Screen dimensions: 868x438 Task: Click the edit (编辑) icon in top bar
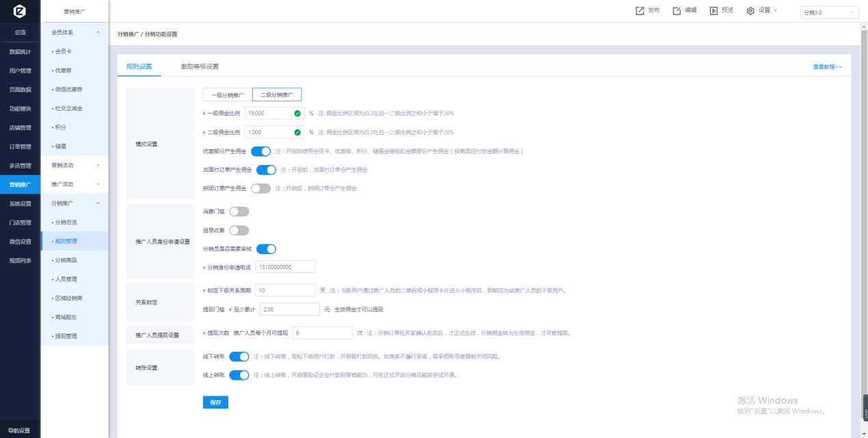(676, 11)
